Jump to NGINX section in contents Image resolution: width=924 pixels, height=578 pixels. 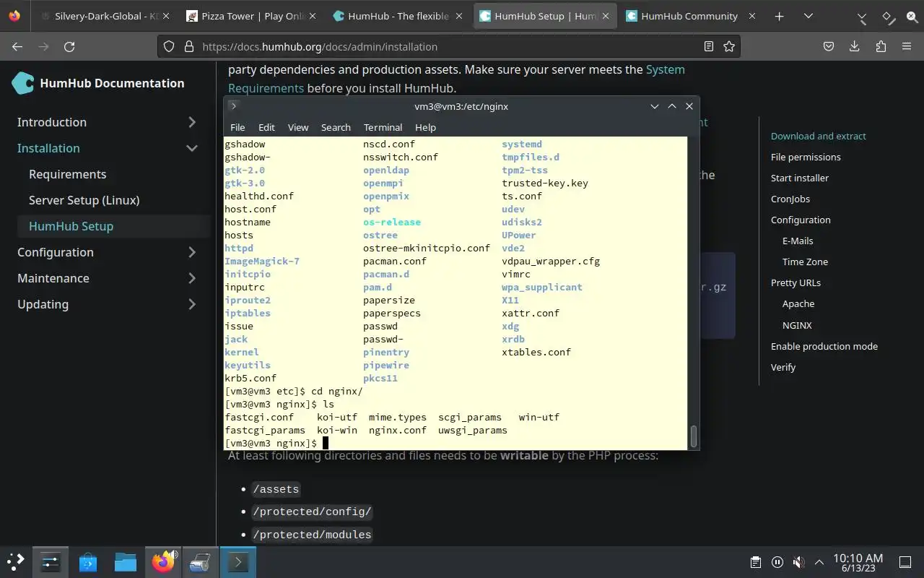[797, 325]
